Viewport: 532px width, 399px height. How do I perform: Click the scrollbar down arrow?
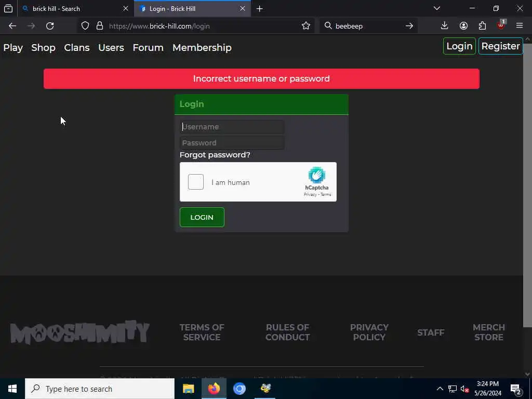click(527, 375)
